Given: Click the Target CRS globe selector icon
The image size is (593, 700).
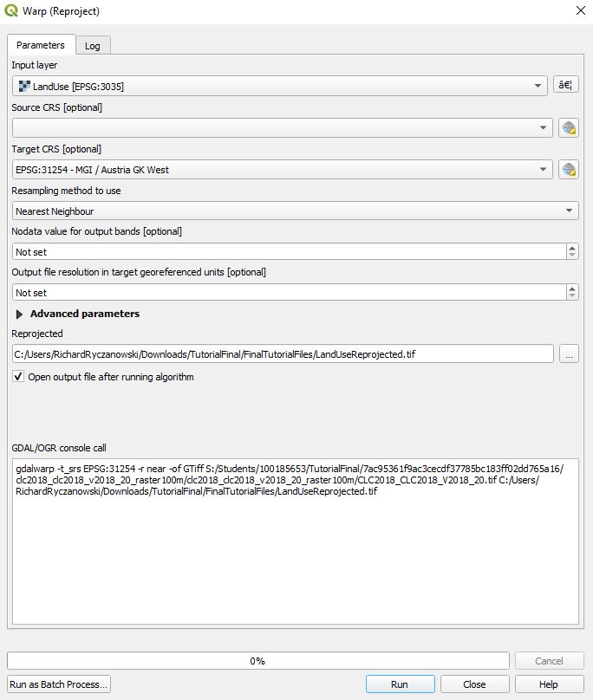Looking at the screenshot, I should (x=569, y=170).
